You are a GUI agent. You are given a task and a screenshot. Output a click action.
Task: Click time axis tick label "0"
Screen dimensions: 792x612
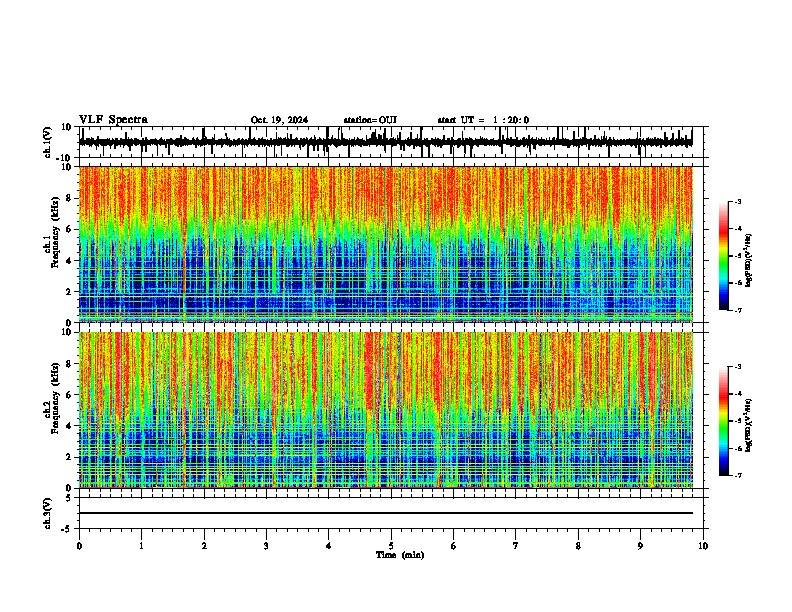(x=79, y=546)
